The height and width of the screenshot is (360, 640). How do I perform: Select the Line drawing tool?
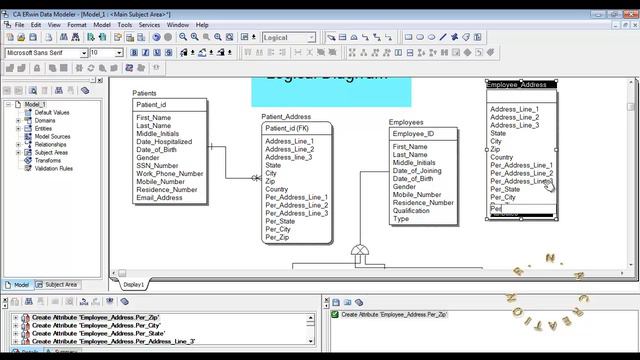[x=443, y=37]
